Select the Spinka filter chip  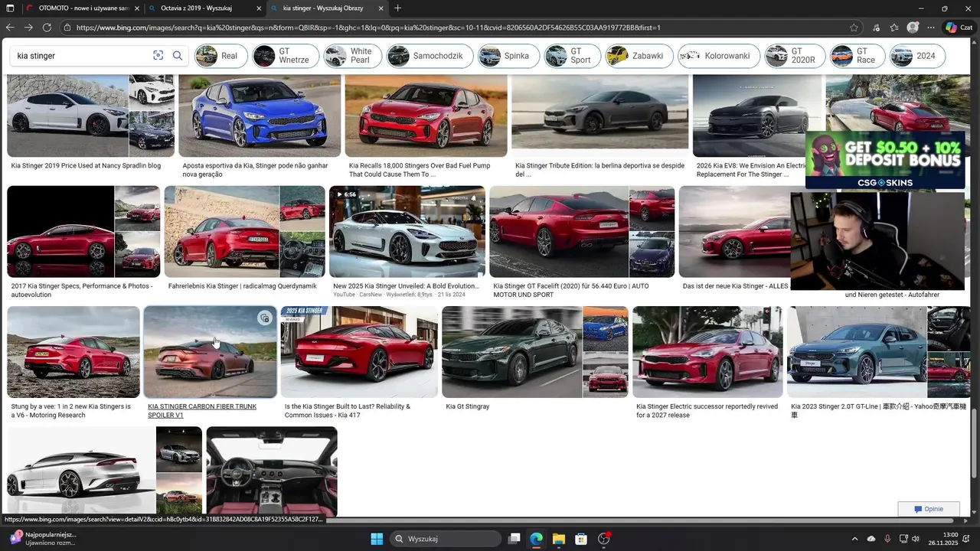coord(508,56)
